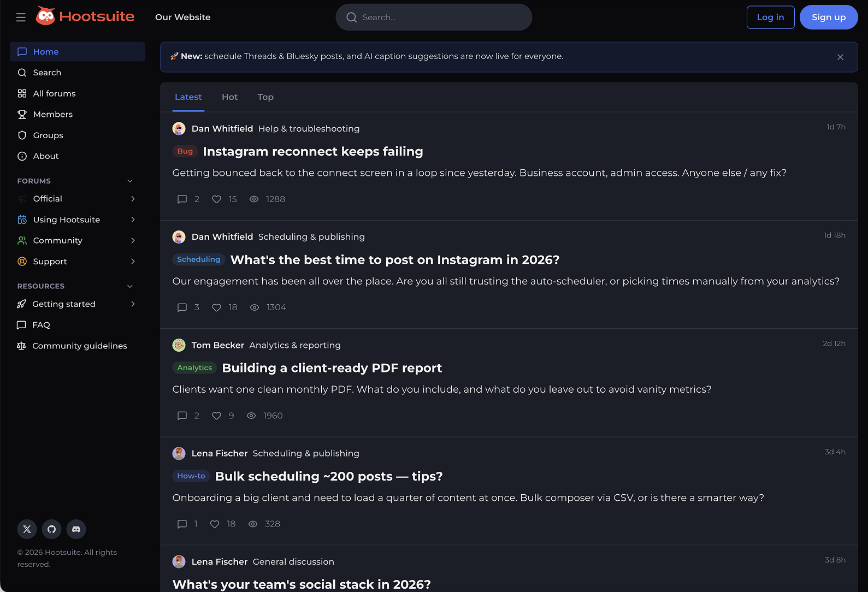Open Tom Becker's profile name
Viewport: 868px width, 592px height.
click(218, 345)
